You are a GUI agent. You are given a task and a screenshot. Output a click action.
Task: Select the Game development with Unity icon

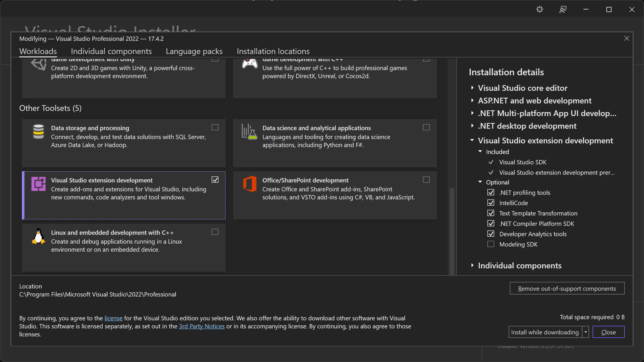click(x=39, y=65)
